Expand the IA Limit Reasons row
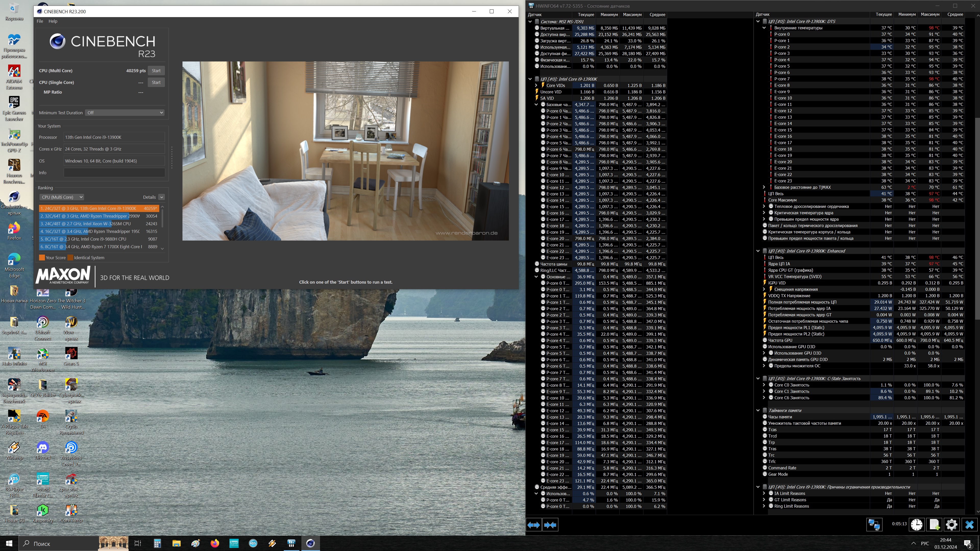980x551 pixels. 764,493
